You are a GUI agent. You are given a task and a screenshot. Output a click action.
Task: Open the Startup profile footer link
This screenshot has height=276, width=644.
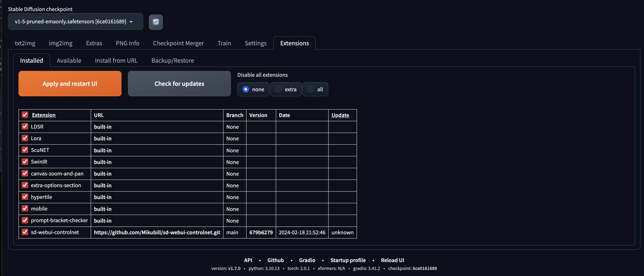click(348, 260)
